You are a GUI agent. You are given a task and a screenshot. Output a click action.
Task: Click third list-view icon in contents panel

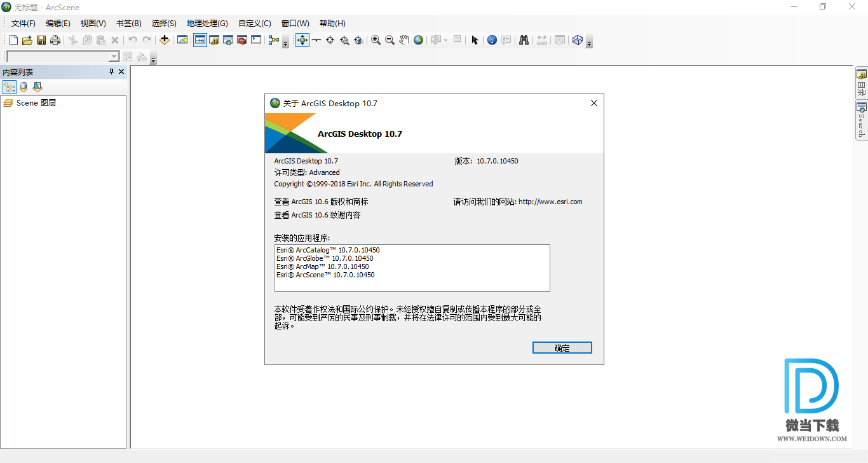tap(37, 87)
